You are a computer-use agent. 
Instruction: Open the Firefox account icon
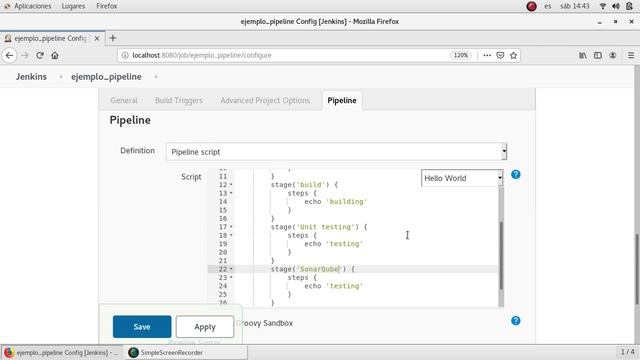coord(613,55)
